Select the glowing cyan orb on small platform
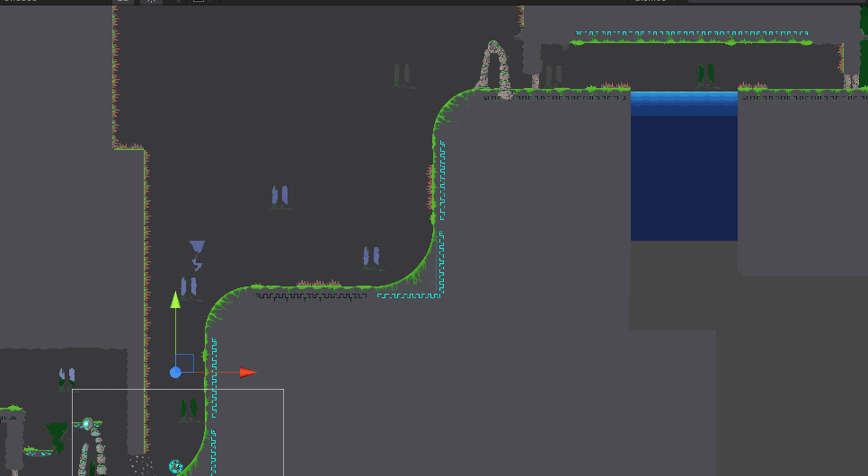 pos(87,424)
